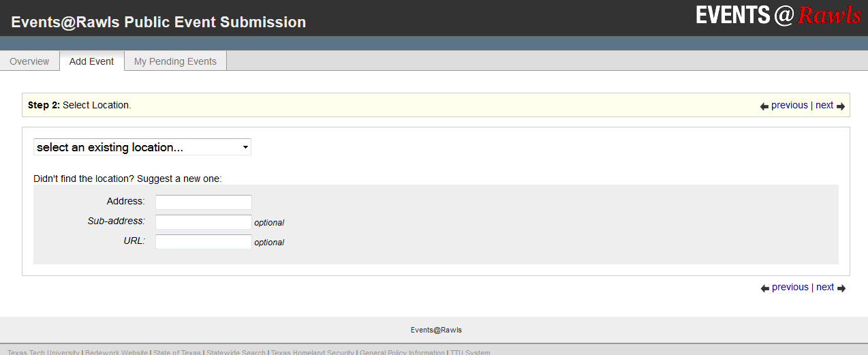Select the Add Event tab
The image size is (868, 355).
coord(91,61)
